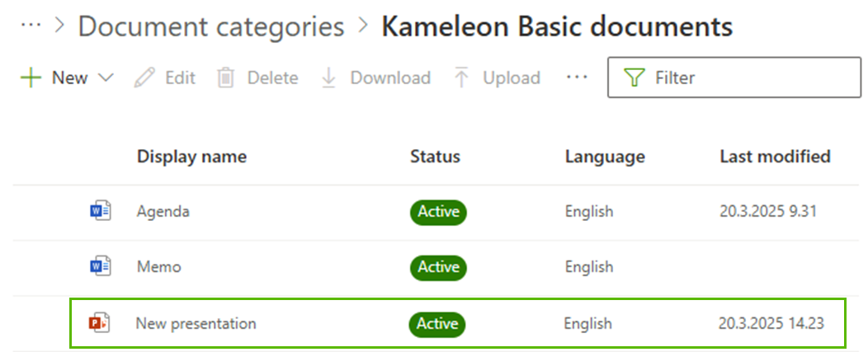Go to Document categories breadcrumb

coord(210,26)
